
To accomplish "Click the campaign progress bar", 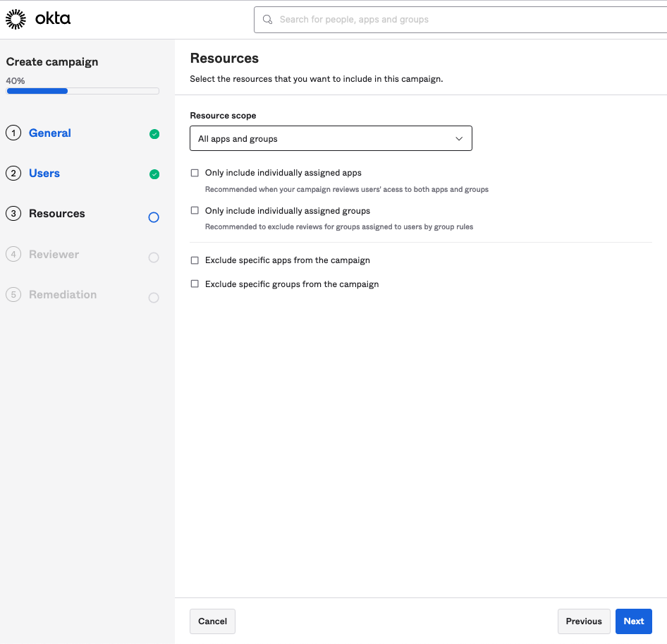I will coord(82,91).
